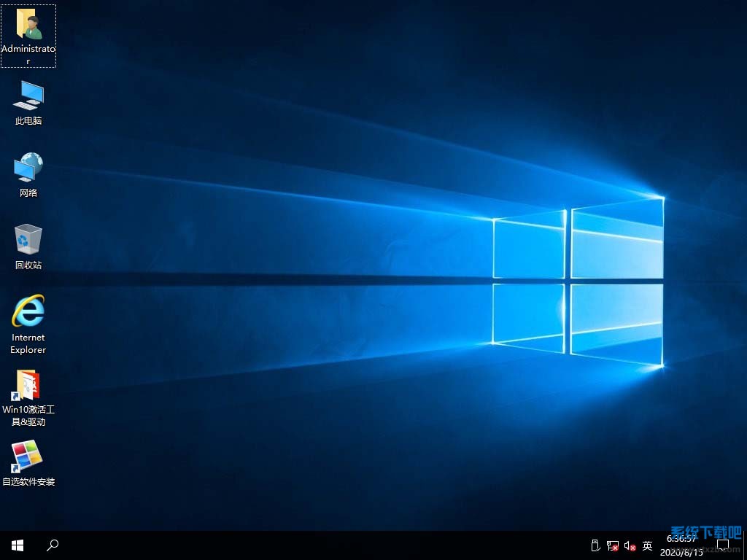This screenshot has width=747, height=560.
Task: Click the 网络 (Network) desktop icon
Action: [x=28, y=168]
